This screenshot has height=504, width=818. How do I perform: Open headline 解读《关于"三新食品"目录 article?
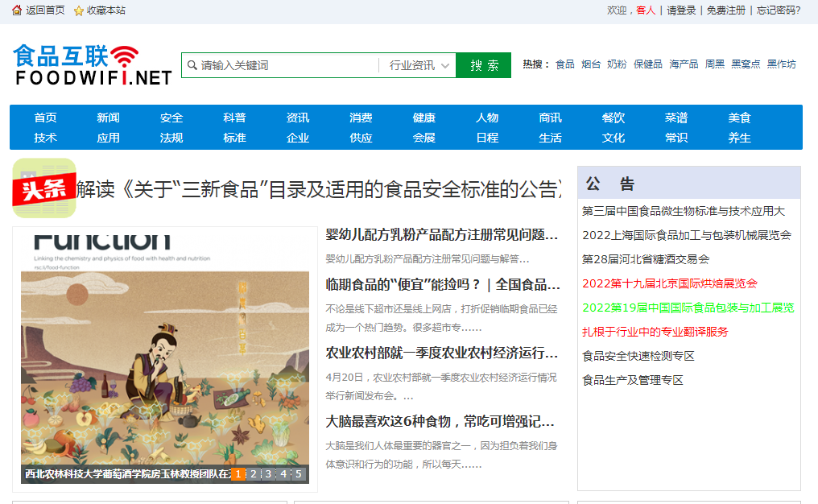click(319, 189)
